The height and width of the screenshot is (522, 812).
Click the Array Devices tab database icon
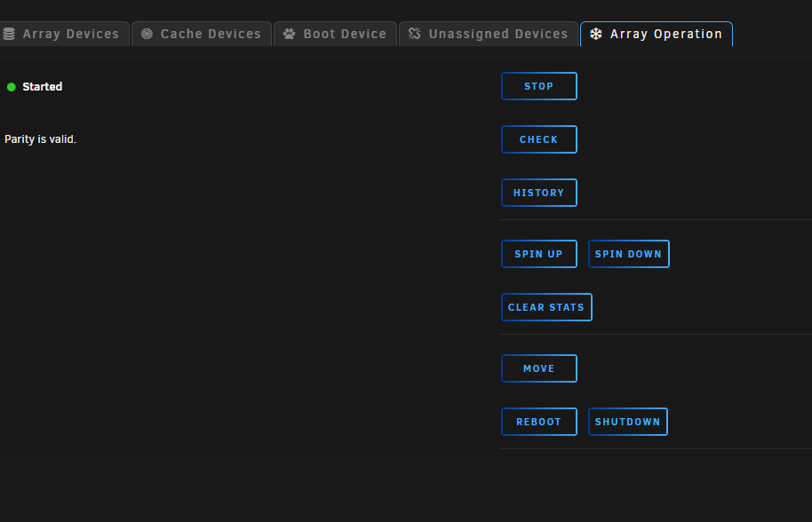pos(9,34)
